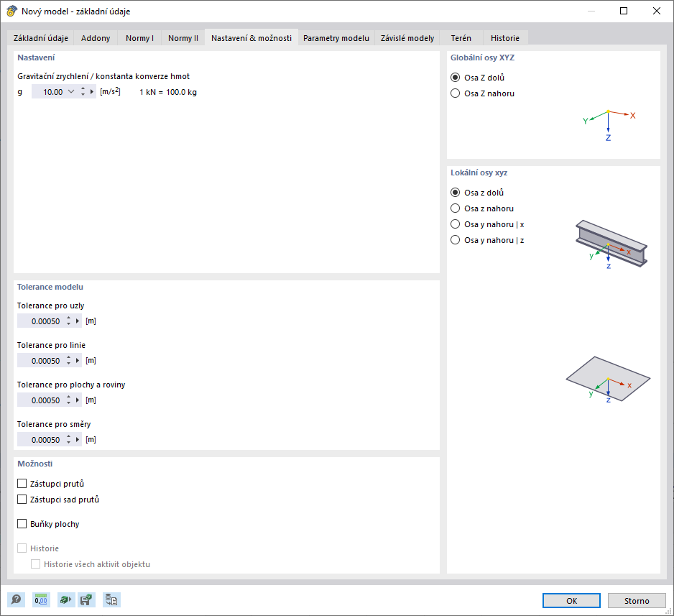Image resolution: width=674 pixels, height=616 pixels.
Task: Click the database-to-document copy icon
Action: (112, 599)
